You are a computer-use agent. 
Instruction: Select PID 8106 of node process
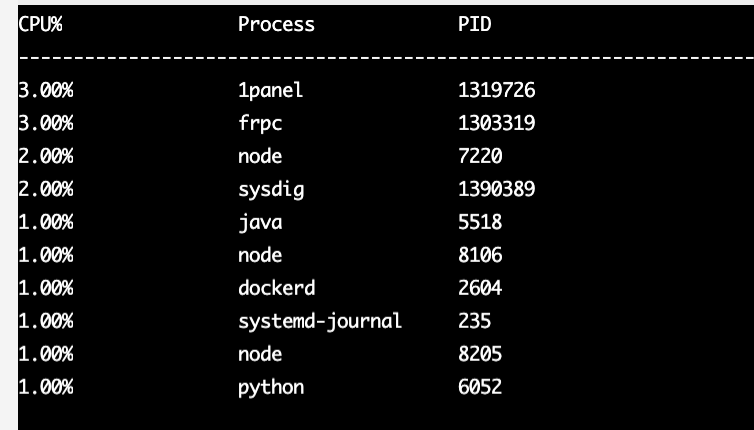click(x=480, y=255)
